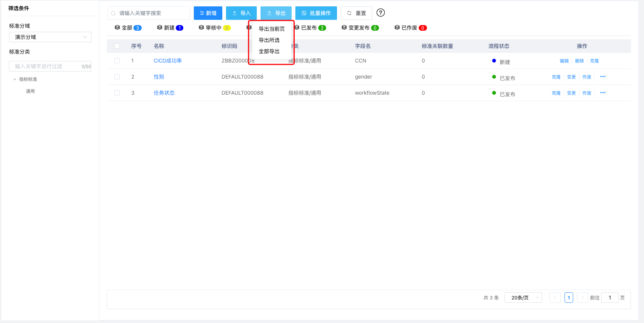The height and width of the screenshot is (323, 644).
Task: Click 删除 for CICD成功率 row
Action: (x=580, y=61)
